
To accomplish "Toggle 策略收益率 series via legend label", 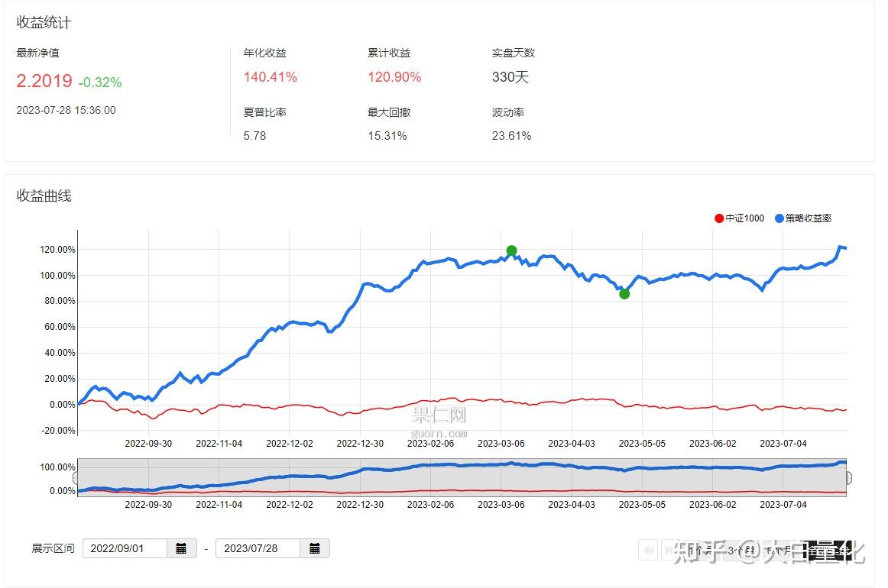I will click(809, 218).
